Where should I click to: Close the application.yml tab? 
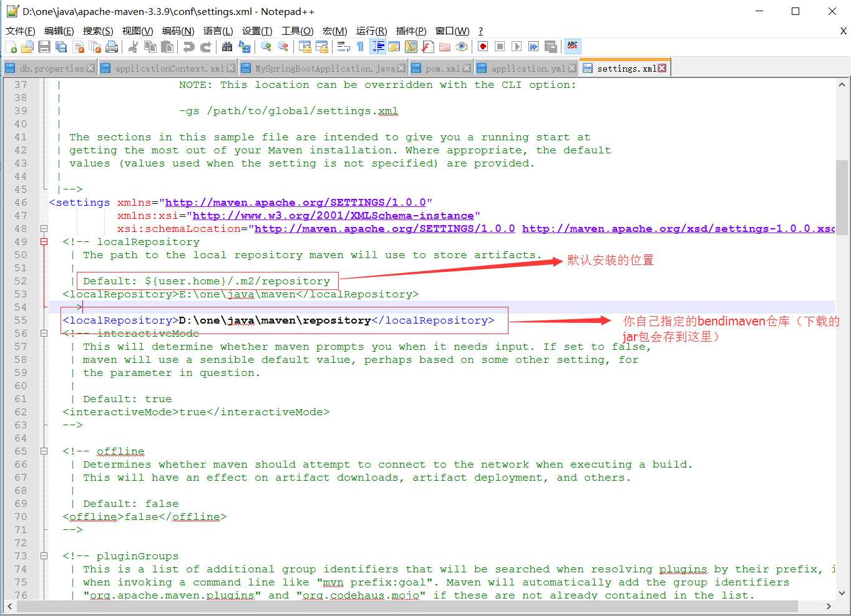point(572,69)
